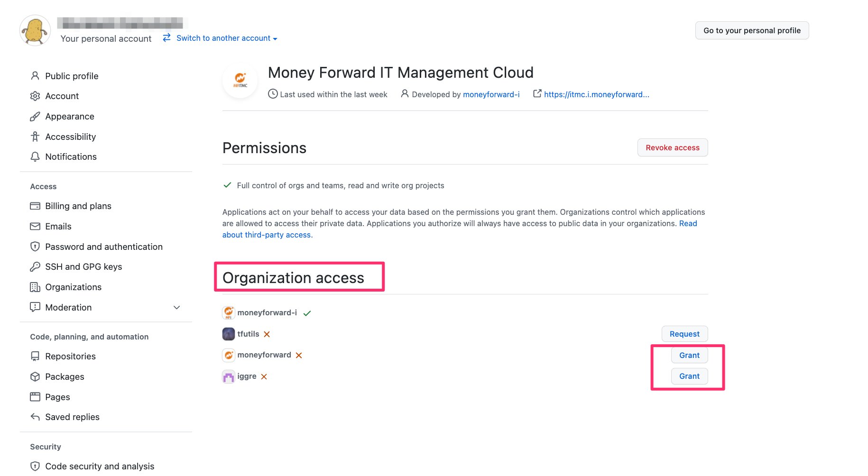The image size is (868, 476).
Task: Click the Emails envelope icon
Action: (35, 226)
